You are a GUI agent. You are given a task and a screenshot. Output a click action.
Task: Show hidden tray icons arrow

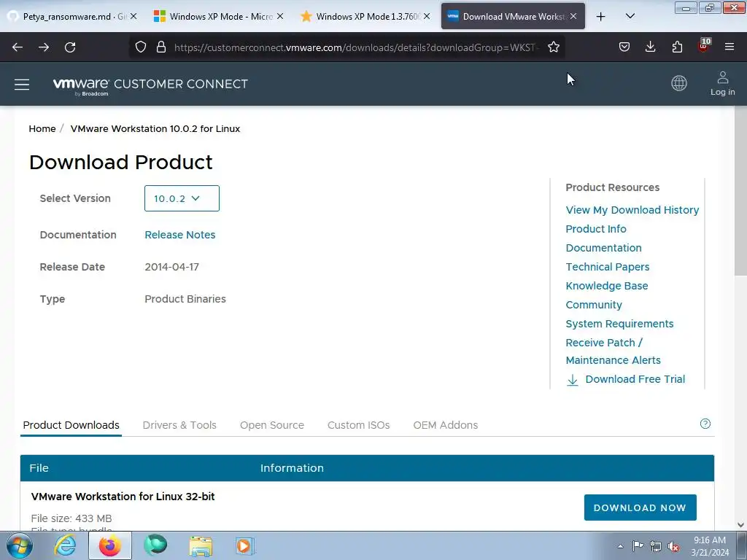[620, 546]
